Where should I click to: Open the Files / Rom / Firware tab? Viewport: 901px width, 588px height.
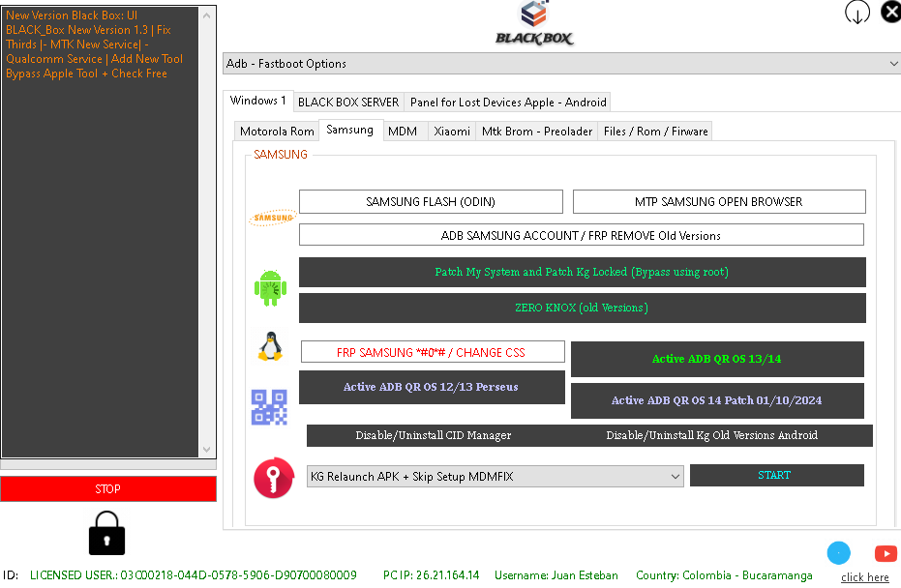[x=655, y=132]
